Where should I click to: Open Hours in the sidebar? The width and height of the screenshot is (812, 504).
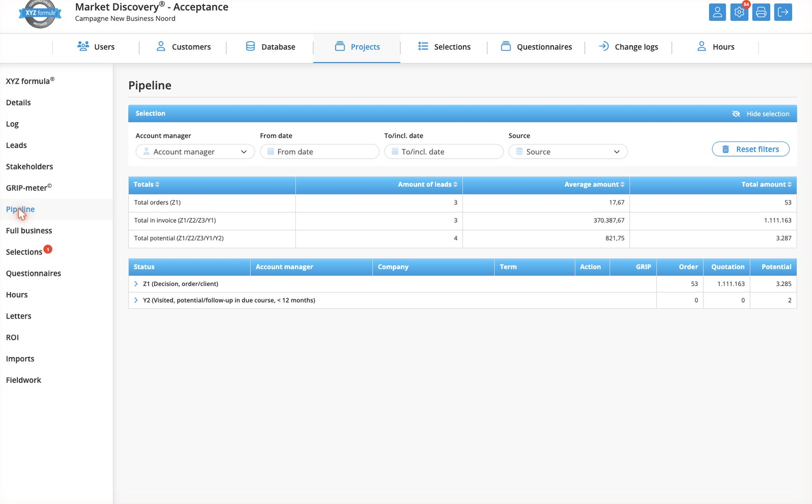(17, 295)
